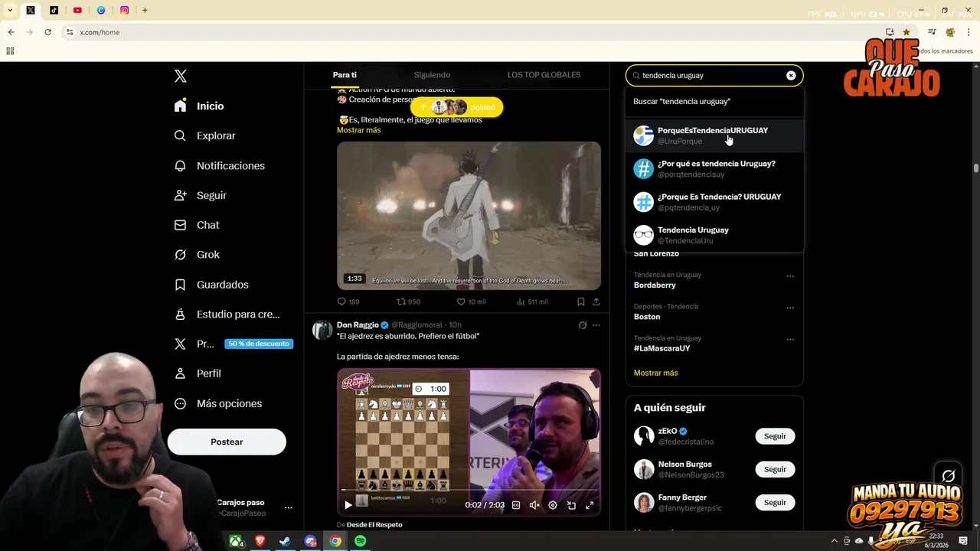
Task: Bookmark page with star icon
Action: point(906,32)
